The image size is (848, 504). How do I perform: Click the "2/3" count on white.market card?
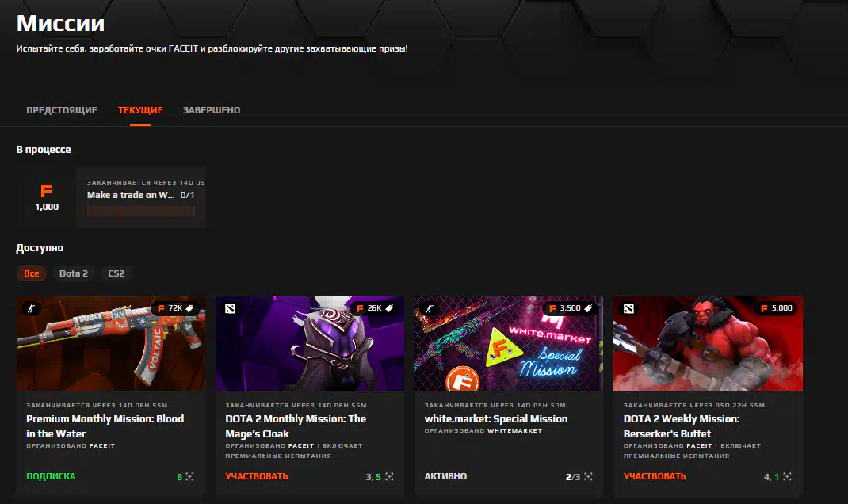(573, 477)
